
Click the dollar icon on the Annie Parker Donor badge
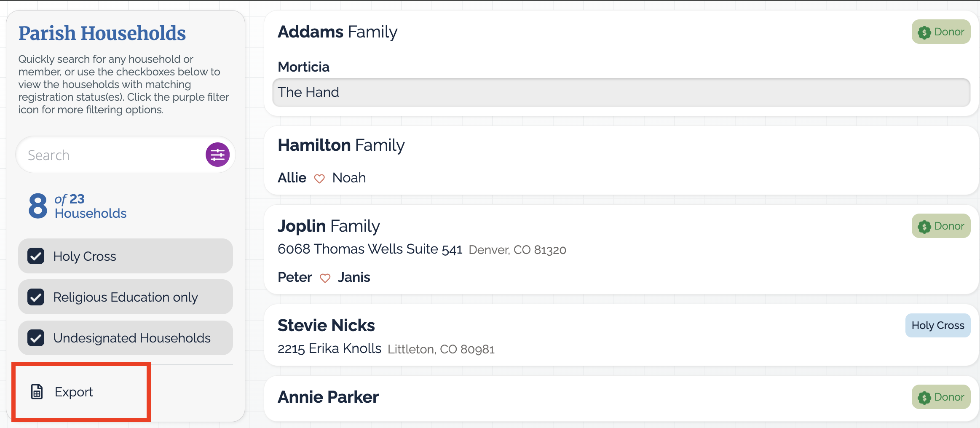point(924,398)
